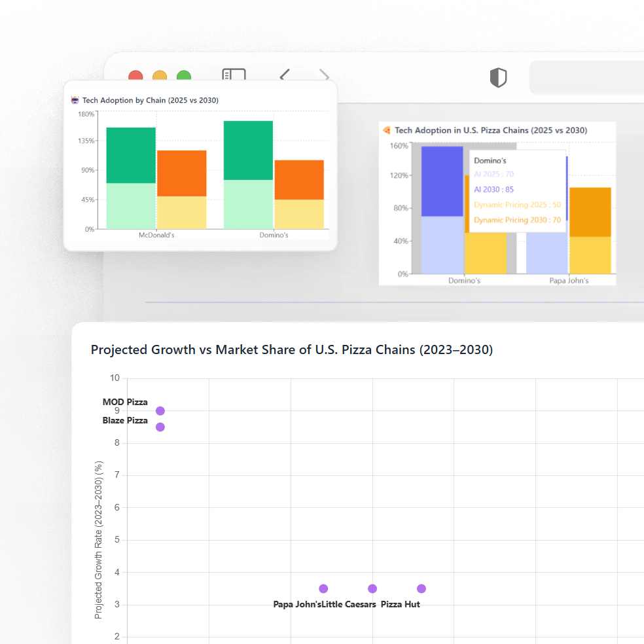Screen dimensions: 644x644
Task: Click Domino's blue AI 2030 bar
Action: click(x=442, y=181)
